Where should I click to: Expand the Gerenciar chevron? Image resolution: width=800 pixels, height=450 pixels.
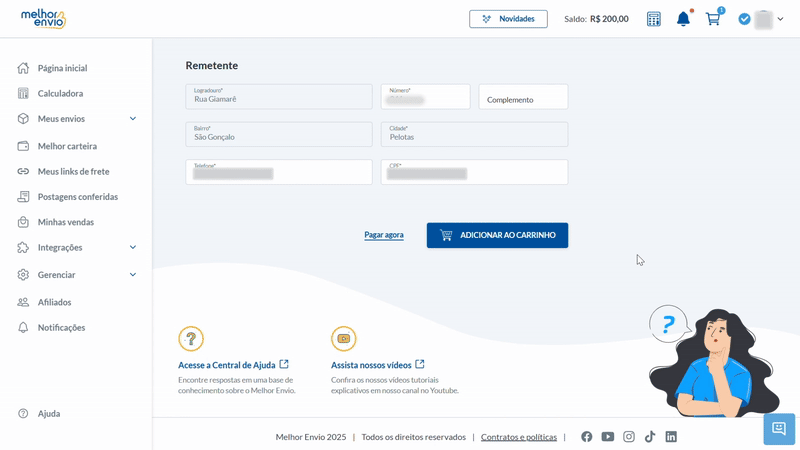(133, 274)
